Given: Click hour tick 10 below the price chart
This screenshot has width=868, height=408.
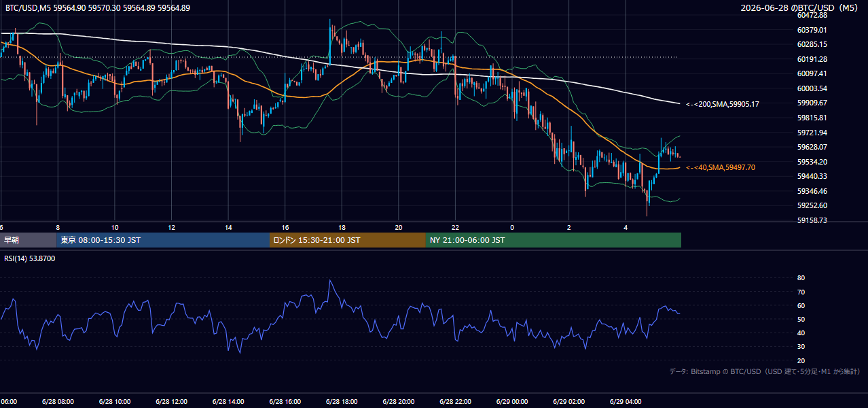Looking at the screenshot, I should tap(115, 227).
